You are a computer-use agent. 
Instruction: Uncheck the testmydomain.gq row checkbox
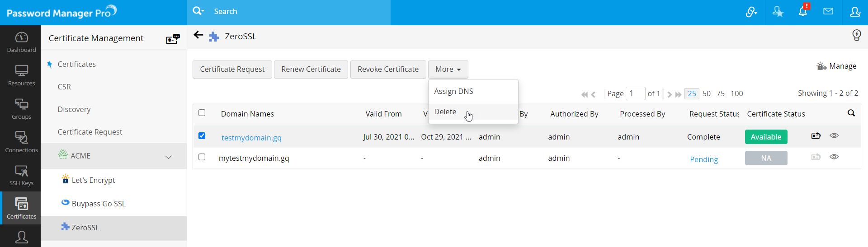202,136
